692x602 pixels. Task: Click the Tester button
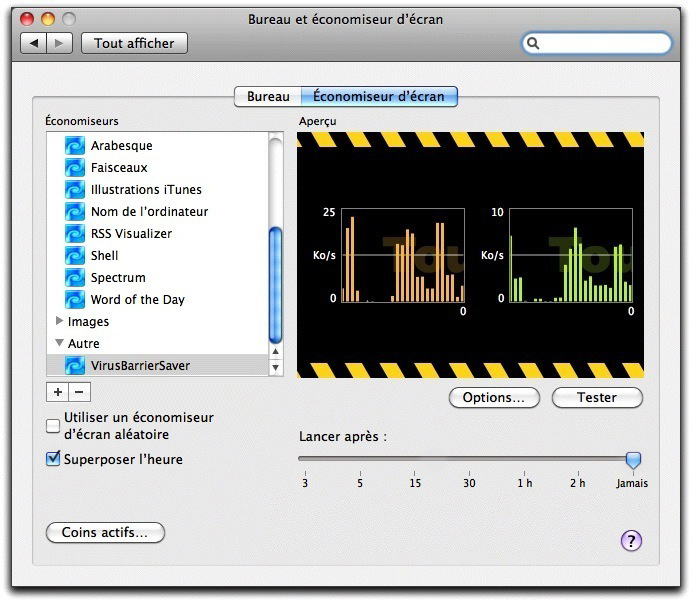click(x=597, y=398)
